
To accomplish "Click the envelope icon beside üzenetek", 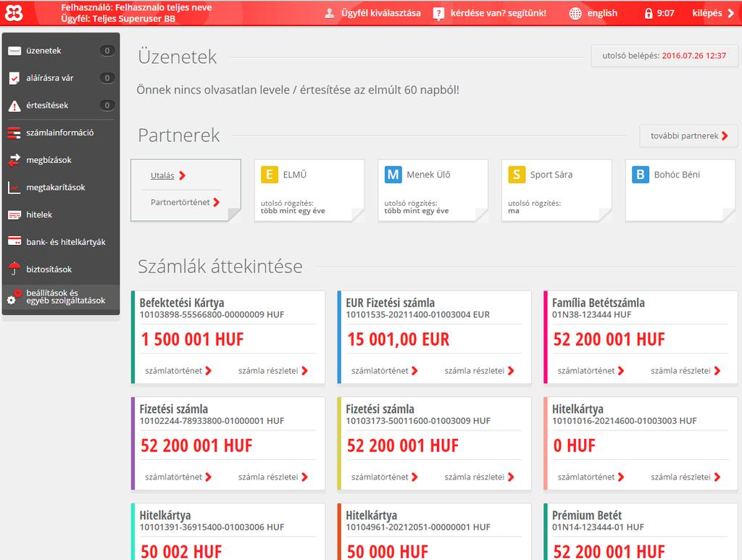I will point(14,51).
